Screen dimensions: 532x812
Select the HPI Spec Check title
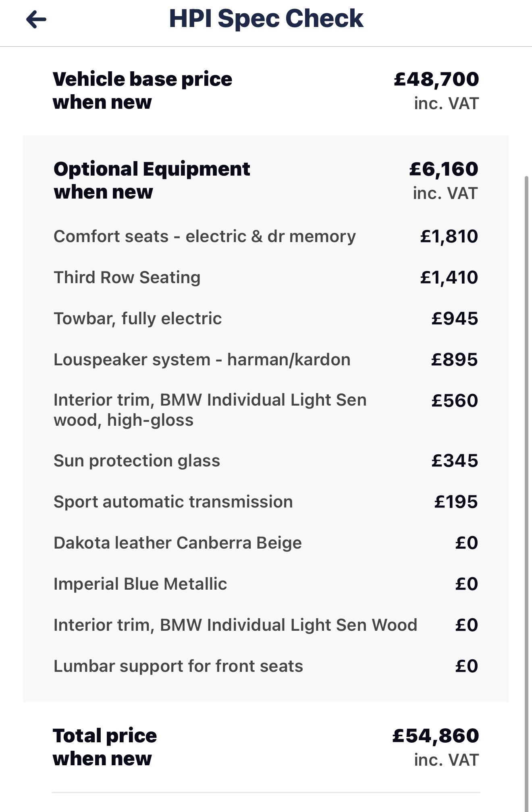[266, 18]
